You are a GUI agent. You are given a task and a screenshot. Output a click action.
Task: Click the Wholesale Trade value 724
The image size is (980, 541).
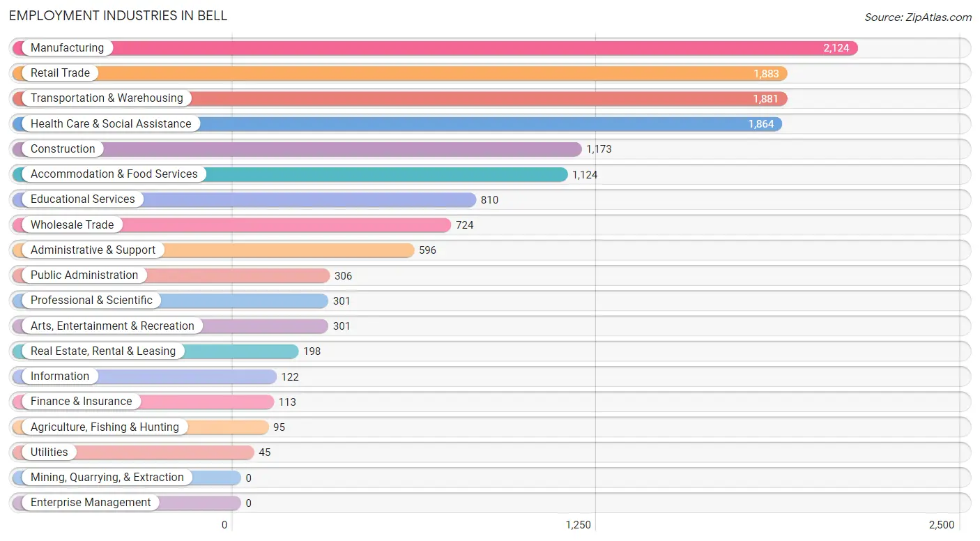coord(465,225)
